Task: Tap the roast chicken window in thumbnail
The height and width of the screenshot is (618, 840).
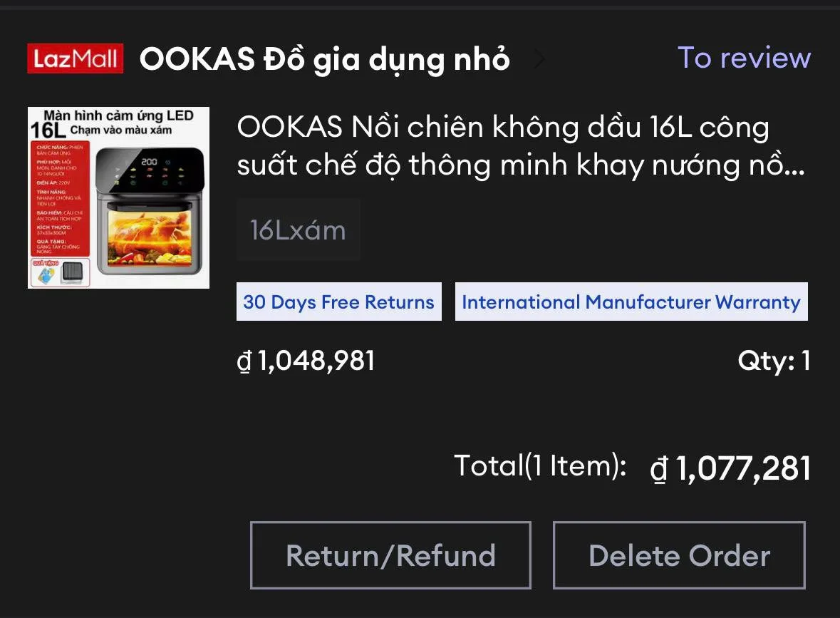Action: pyautogui.click(x=150, y=238)
